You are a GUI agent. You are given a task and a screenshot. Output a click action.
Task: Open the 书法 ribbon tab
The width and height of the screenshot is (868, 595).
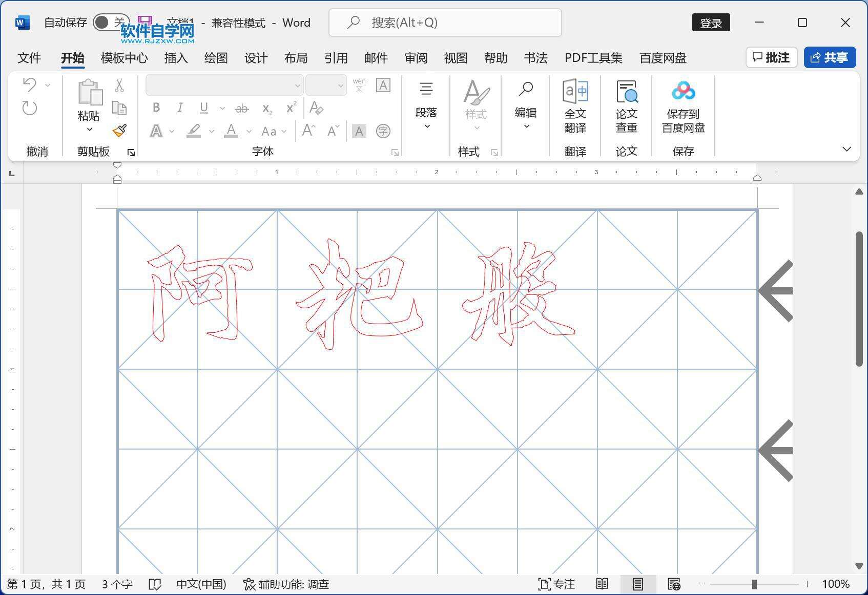click(x=535, y=58)
